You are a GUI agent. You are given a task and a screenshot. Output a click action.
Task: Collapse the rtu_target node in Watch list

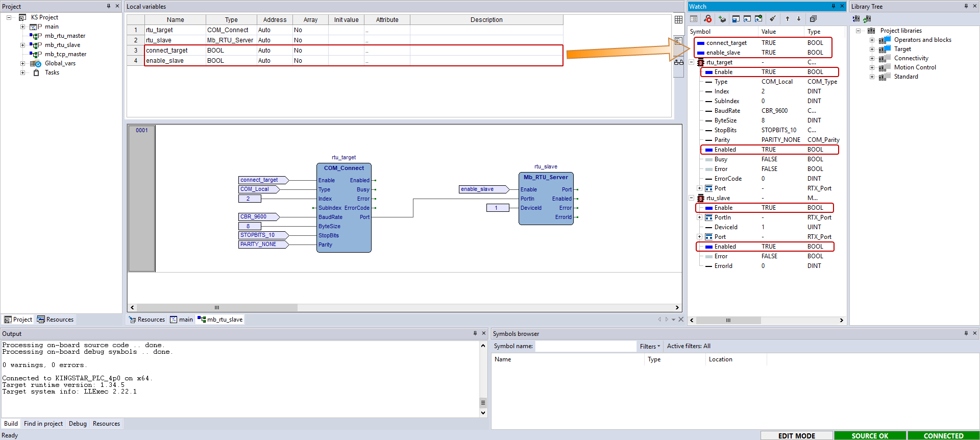[x=692, y=62]
